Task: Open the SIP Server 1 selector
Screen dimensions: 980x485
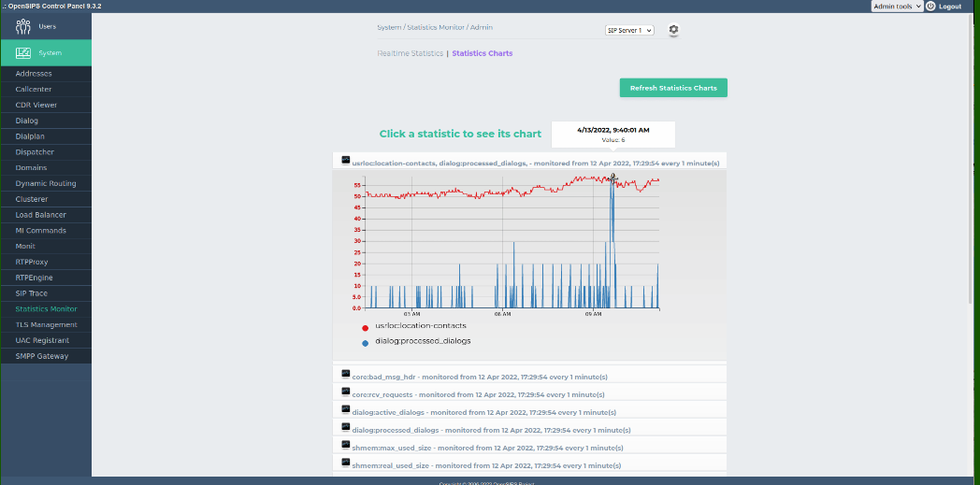Action: [629, 30]
